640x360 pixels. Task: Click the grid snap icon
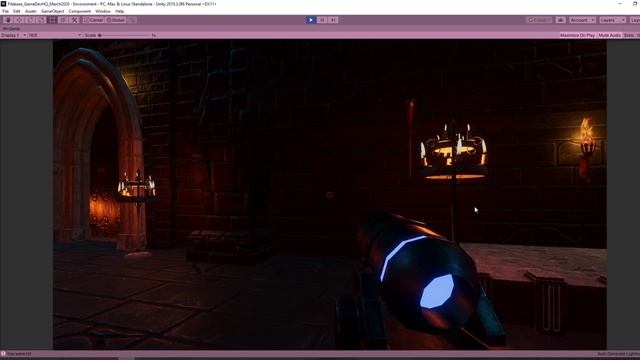(x=132, y=20)
